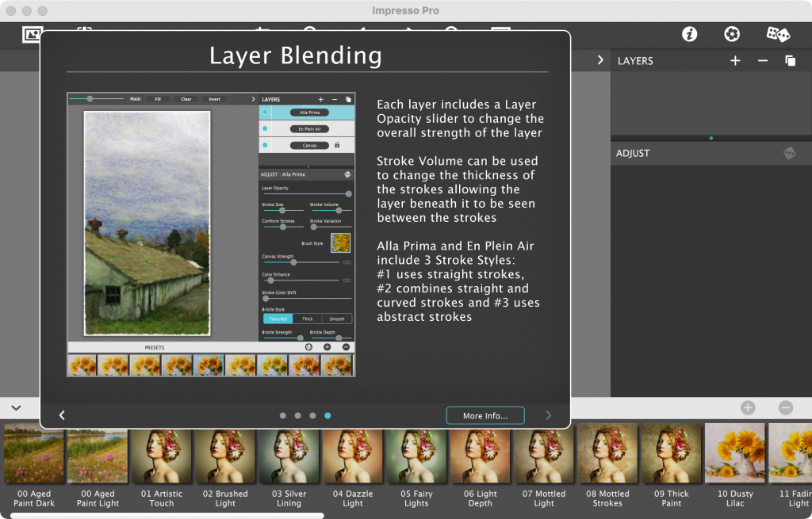Image resolution: width=812 pixels, height=519 pixels.
Task: Select the Thick bristle style option
Action: pyautogui.click(x=307, y=318)
